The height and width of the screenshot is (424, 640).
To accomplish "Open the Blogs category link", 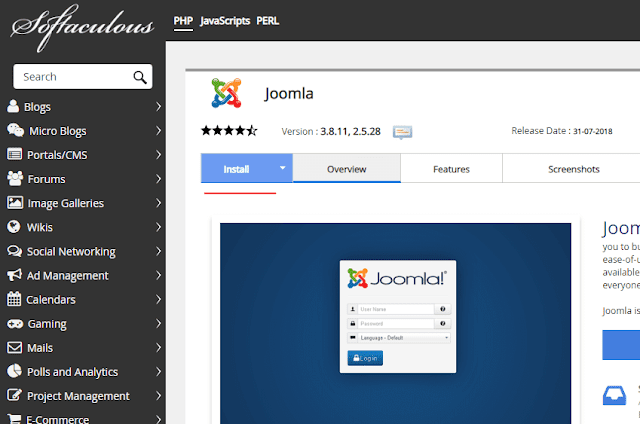I will tap(37, 107).
